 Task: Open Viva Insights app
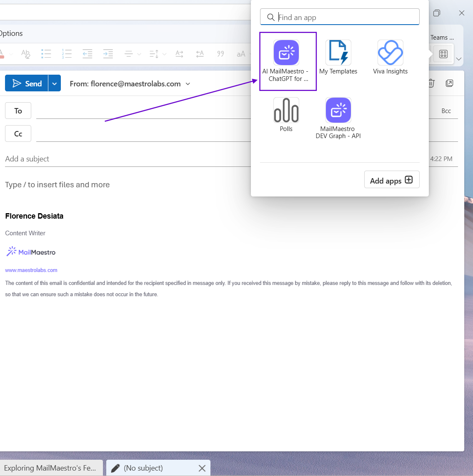pyautogui.click(x=390, y=58)
